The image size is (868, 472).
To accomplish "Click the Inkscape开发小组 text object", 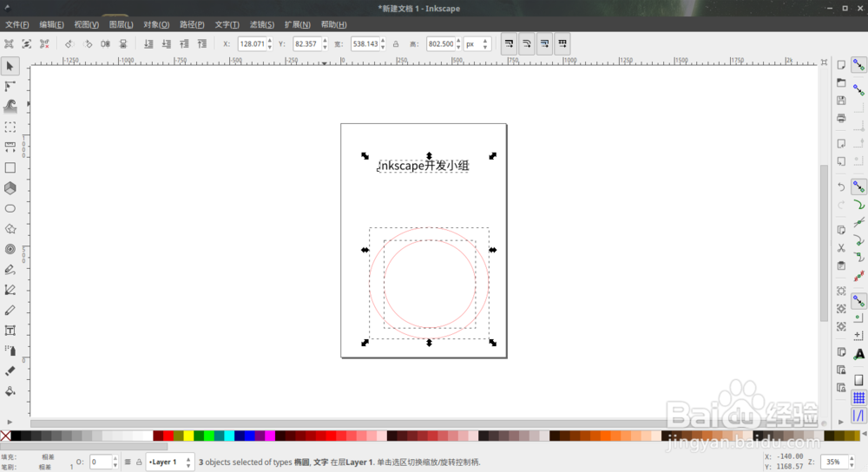I will 424,166.
